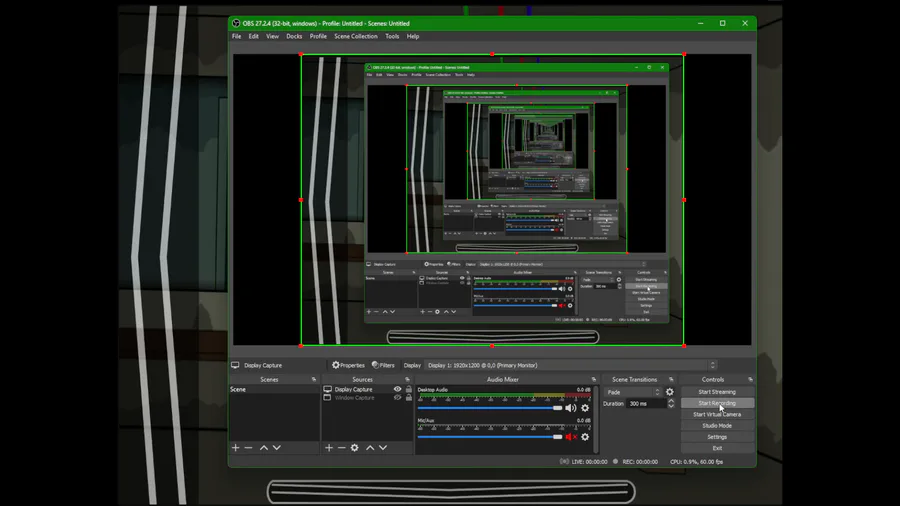Show the Window Capture source with eye icon

click(x=397, y=398)
